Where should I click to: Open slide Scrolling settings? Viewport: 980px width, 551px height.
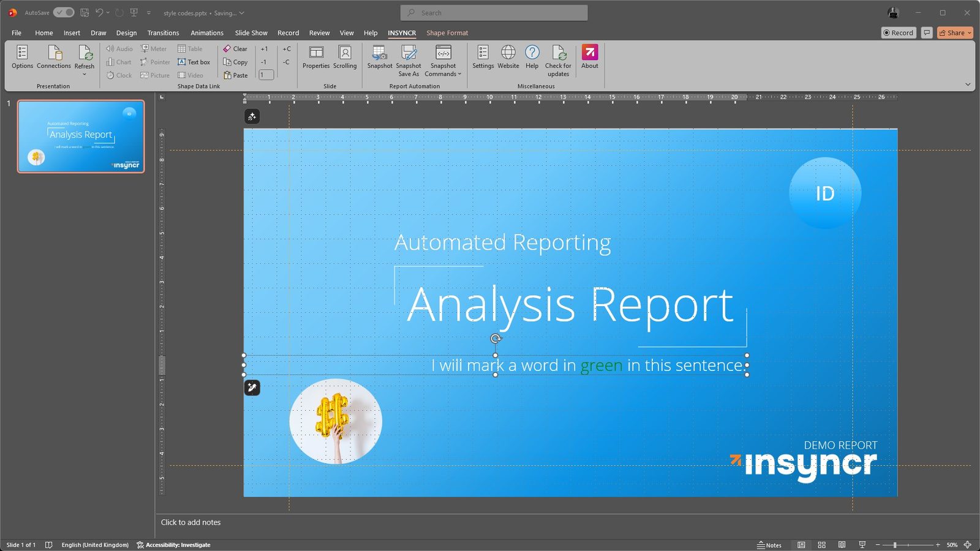345,57
